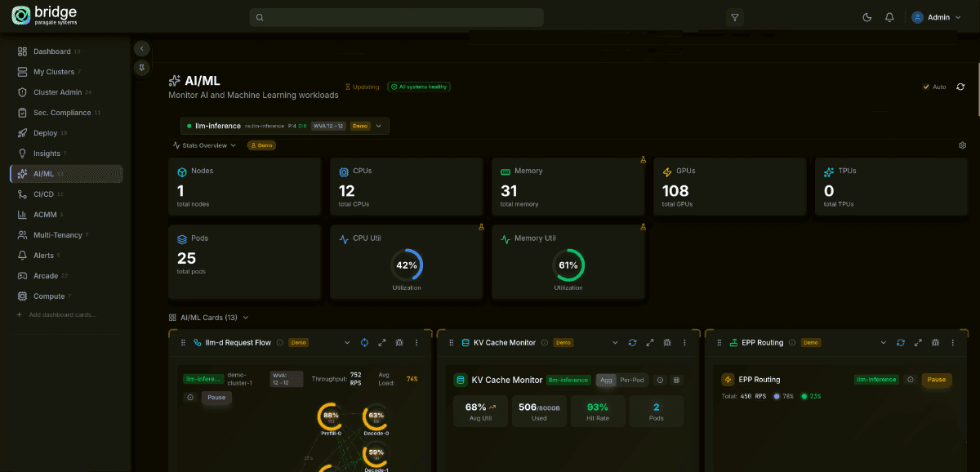Click the top search input field
The width and height of the screenshot is (980, 472).
point(396,17)
